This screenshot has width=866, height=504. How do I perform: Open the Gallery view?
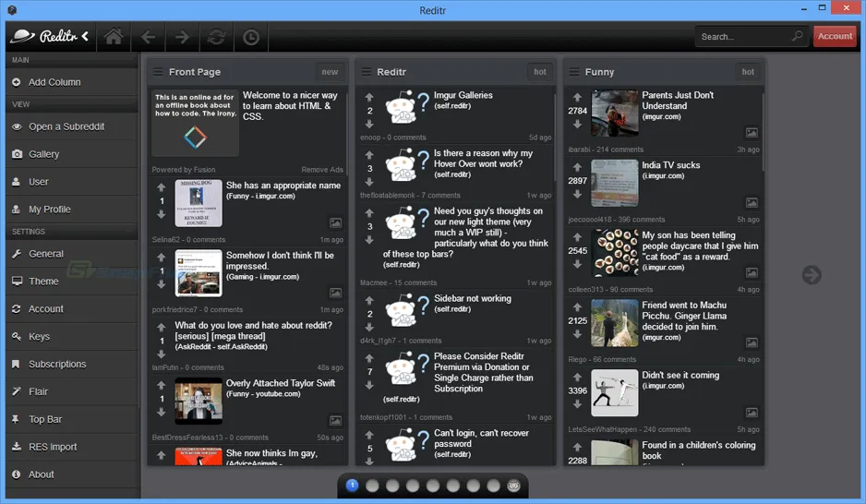pyautogui.click(x=72, y=154)
